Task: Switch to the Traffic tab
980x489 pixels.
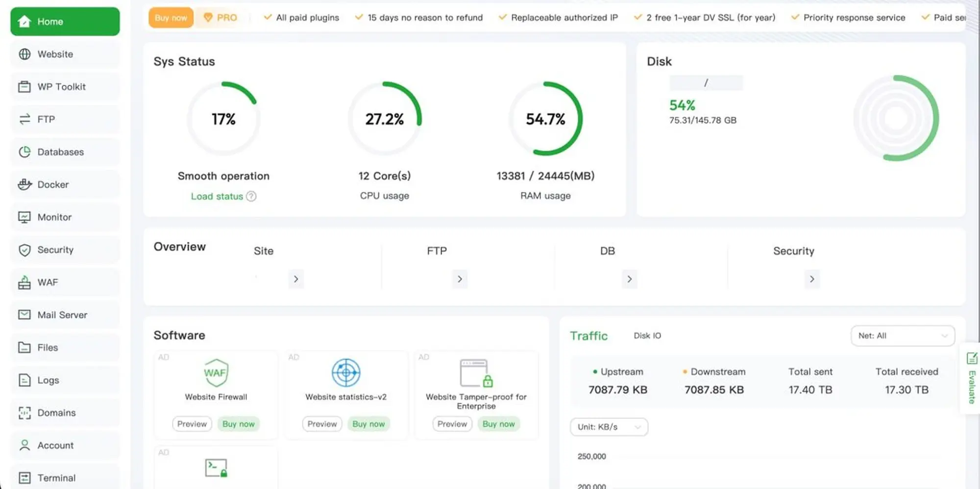Action: (588, 336)
